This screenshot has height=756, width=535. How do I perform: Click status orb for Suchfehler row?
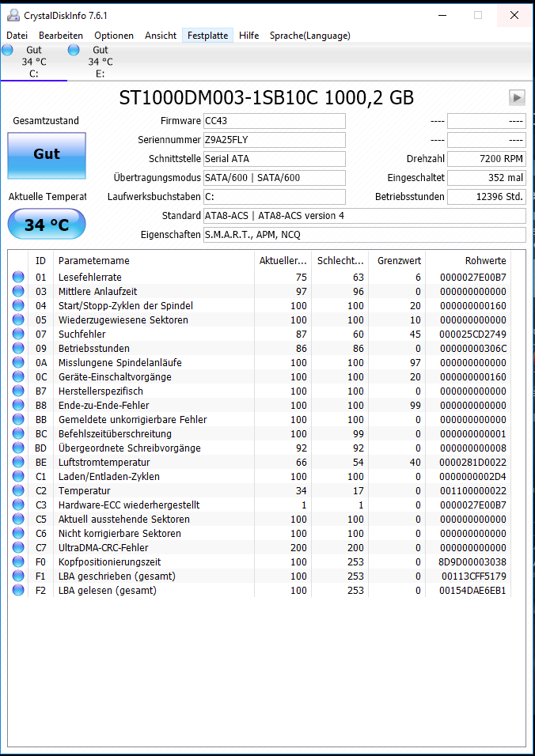(x=18, y=334)
